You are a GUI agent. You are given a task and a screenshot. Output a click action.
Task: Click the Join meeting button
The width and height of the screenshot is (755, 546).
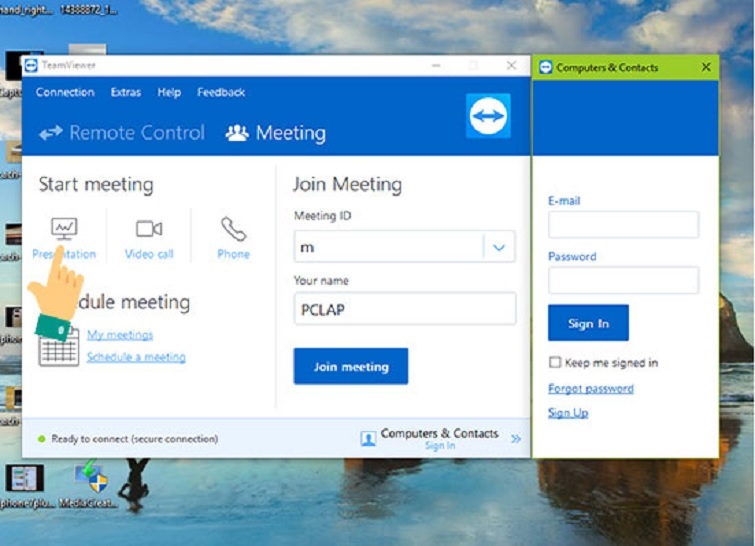pos(351,366)
